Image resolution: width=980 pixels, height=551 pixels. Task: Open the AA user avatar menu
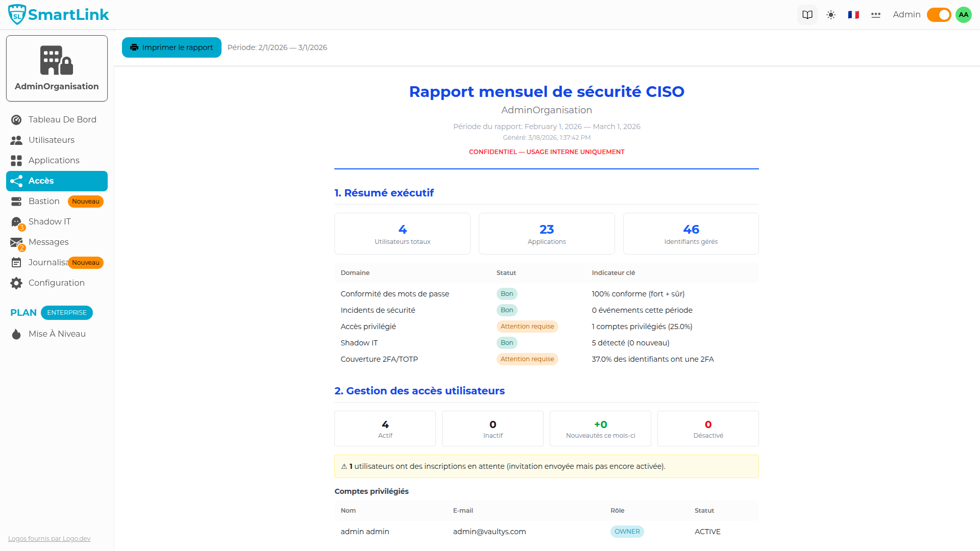[x=963, y=14]
